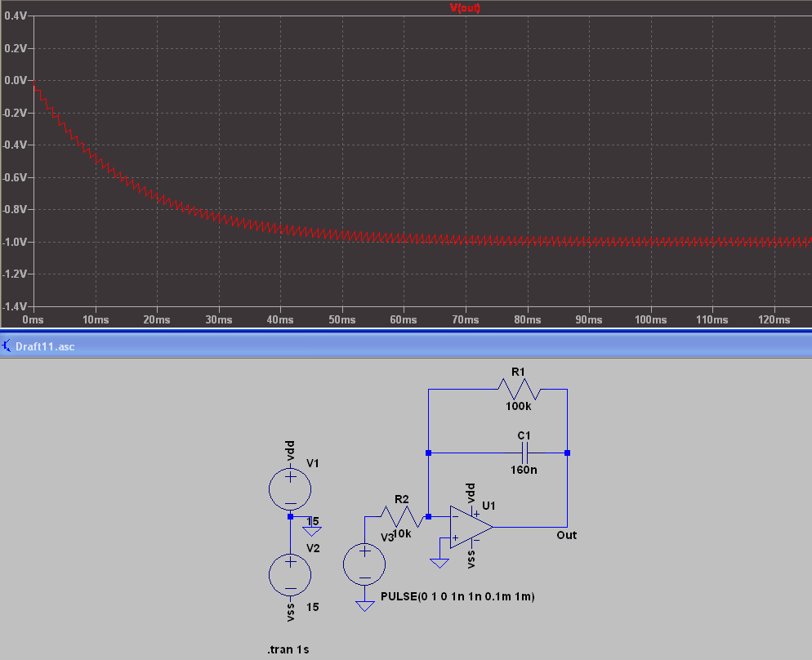The width and height of the screenshot is (812, 660).
Task: Click the 160n value of C1
Action: click(524, 470)
